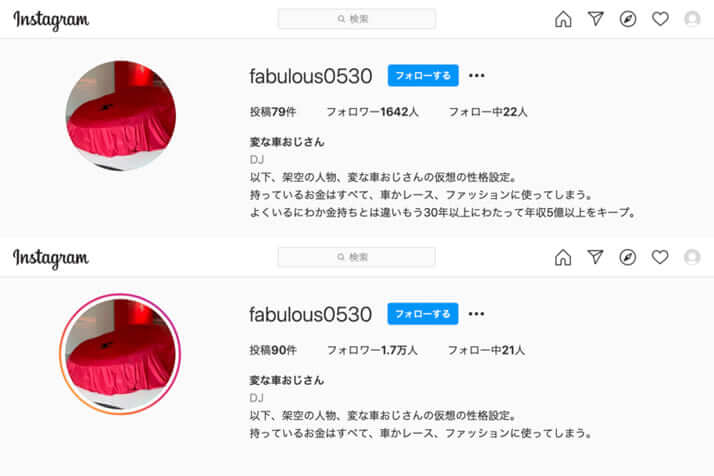Viewport: 714px width, 476px height.
Task: Open the paper-plane icon in the lower header
Action: [x=596, y=257]
